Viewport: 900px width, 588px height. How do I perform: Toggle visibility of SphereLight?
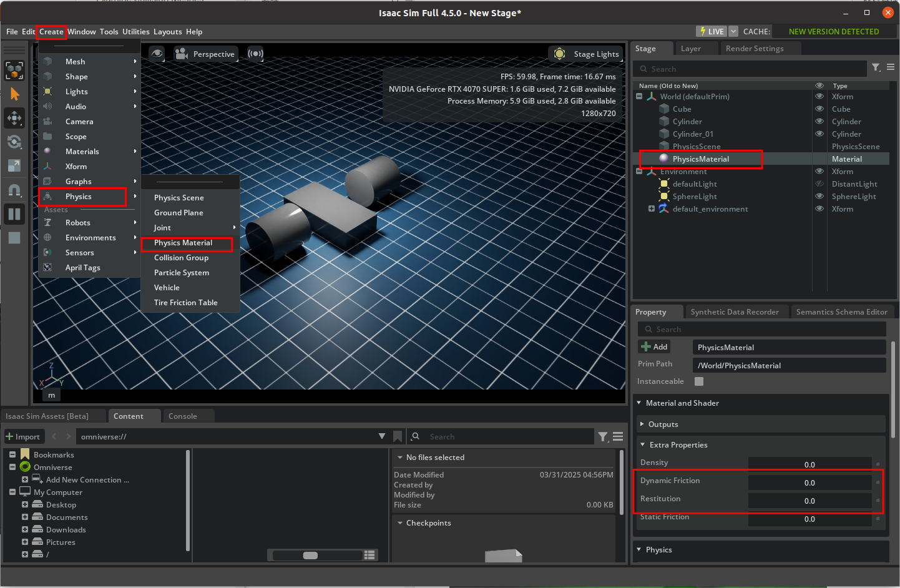click(x=819, y=197)
